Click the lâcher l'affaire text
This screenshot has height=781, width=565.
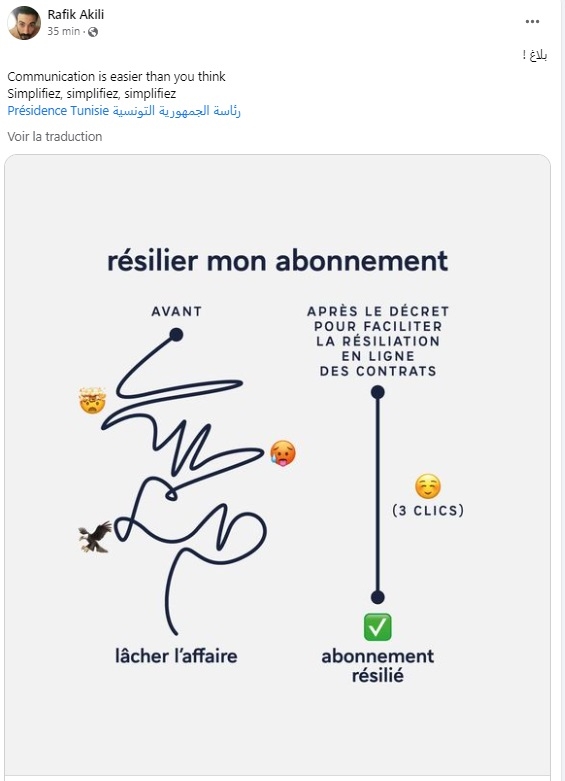pyautogui.click(x=176, y=656)
